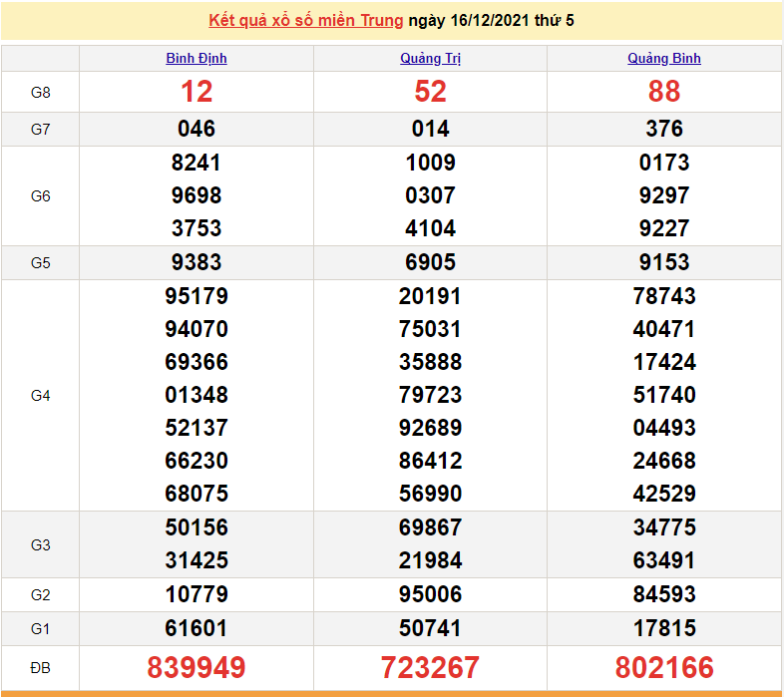Select the G5 number 6905
The width and height of the screenshot is (784, 697).
click(x=430, y=262)
